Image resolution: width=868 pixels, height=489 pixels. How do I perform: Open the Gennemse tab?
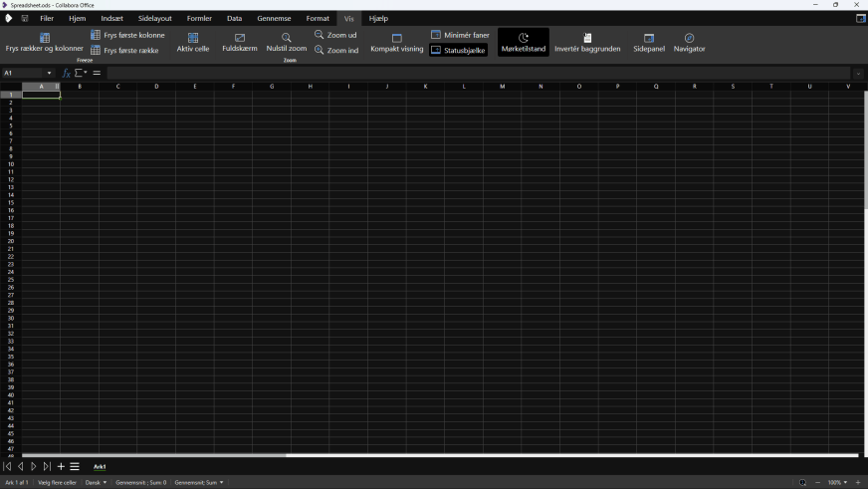pos(274,18)
